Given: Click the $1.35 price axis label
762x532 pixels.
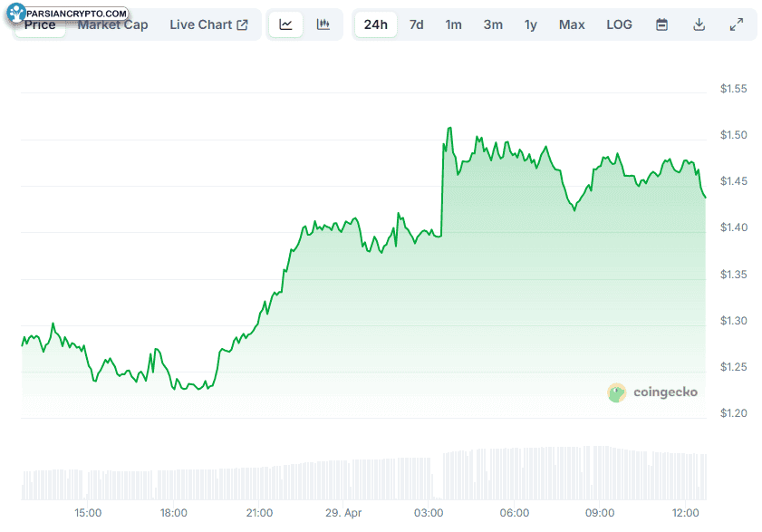Looking at the screenshot, I should 733,275.
